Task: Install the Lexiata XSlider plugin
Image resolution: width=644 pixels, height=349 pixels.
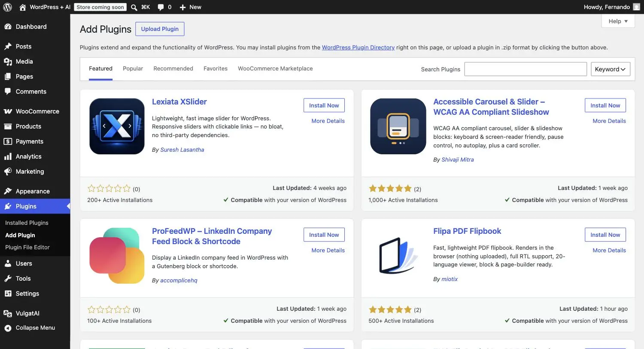Action: pyautogui.click(x=324, y=105)
